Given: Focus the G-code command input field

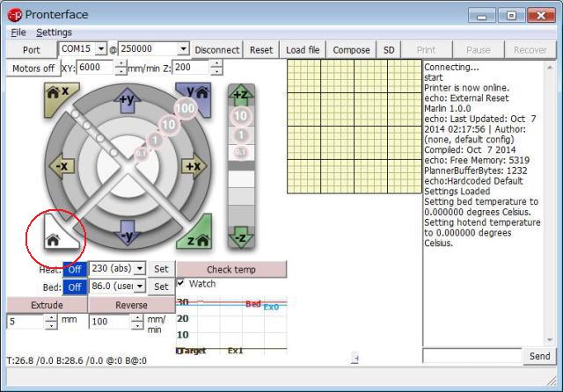Looking at the screenshot, I should (472, 356).
